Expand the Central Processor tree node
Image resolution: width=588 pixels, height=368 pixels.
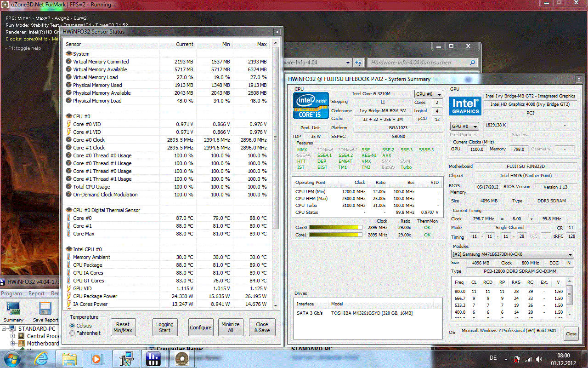13,336
